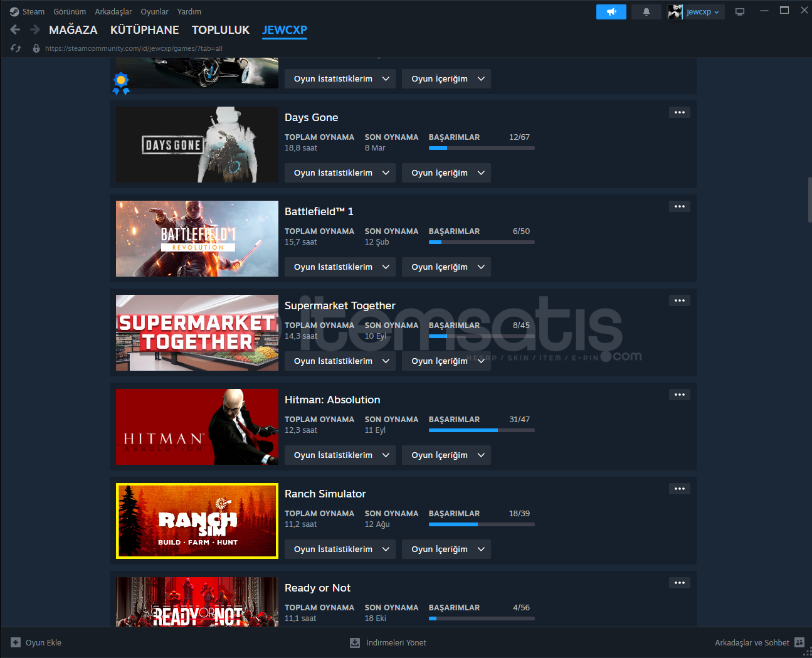This screenshot has height=658, width=812.
Task: Switch to the TOPLULUK tab
Action: click(221, 30)
